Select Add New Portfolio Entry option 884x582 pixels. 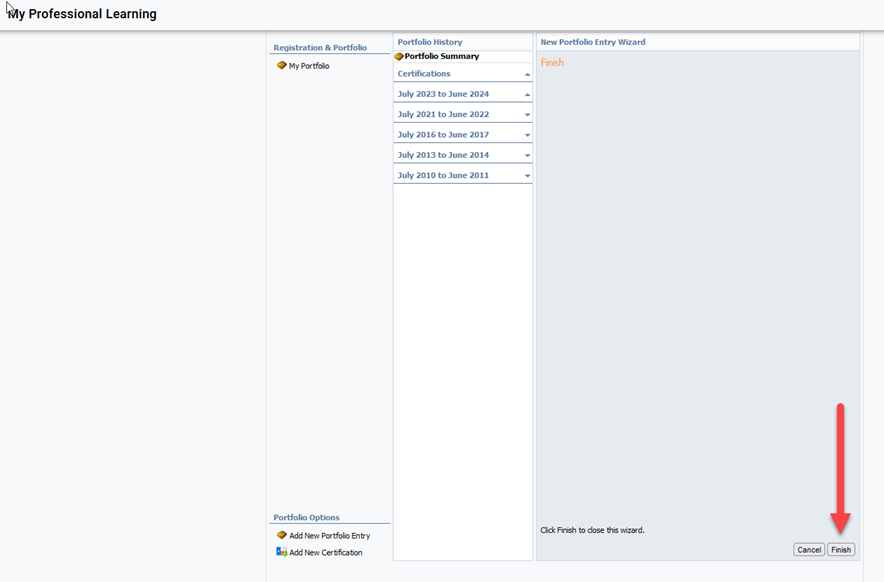point(329,536)
